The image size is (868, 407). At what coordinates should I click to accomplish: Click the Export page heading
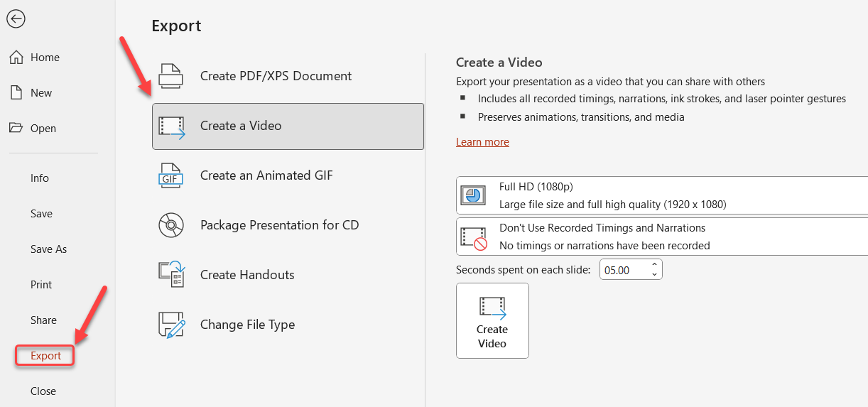point(176,26)
